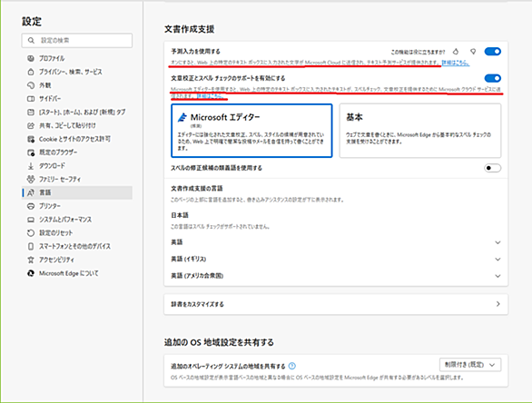The height and width of the screenshot is (403, 532).
Task: Open システムとパフォーマンス settings
Action: [x=77, y=220]
